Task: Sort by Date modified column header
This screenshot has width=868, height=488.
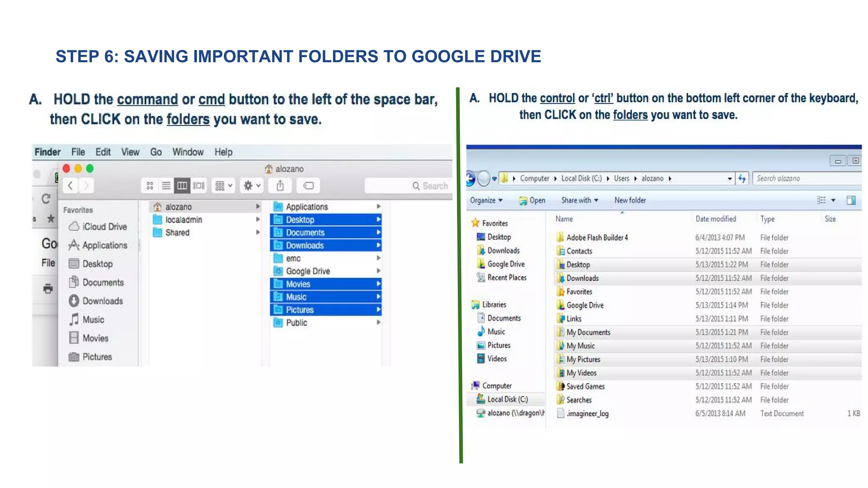Action: (716, 219)
